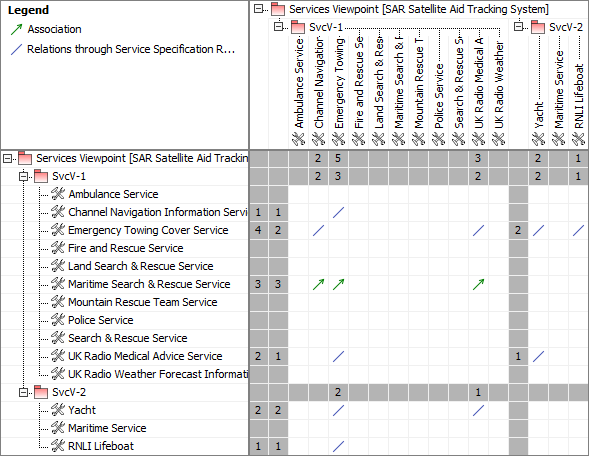Collapse the SvcV-2 column group

(x=518, y=27)
